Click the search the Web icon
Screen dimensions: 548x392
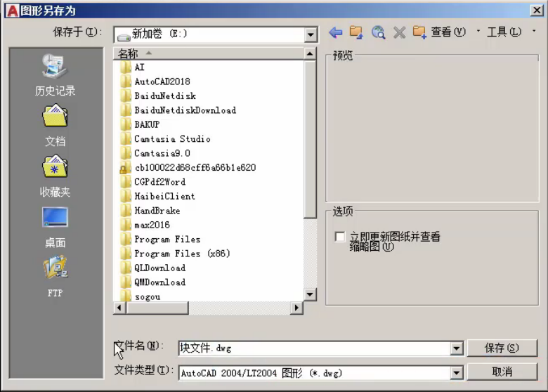point(378,32)
